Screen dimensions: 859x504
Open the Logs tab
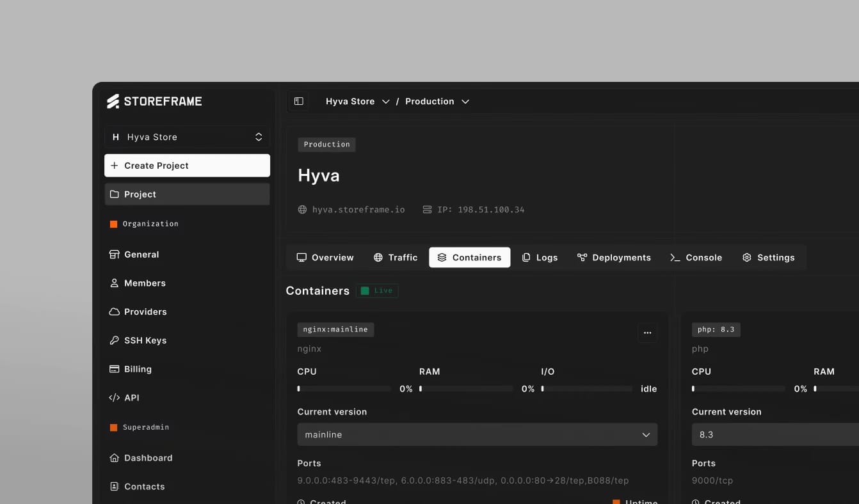540,258
